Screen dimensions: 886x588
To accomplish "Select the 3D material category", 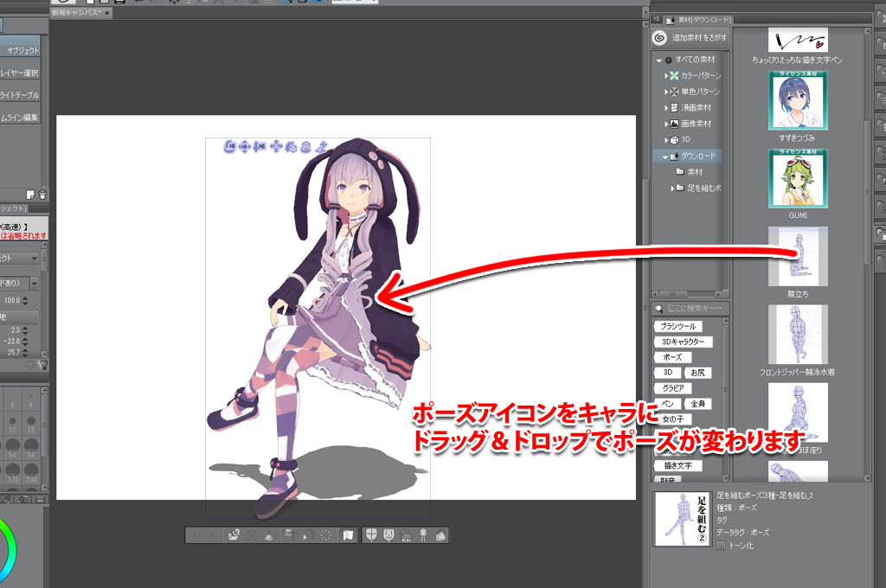I will [688, 139].
